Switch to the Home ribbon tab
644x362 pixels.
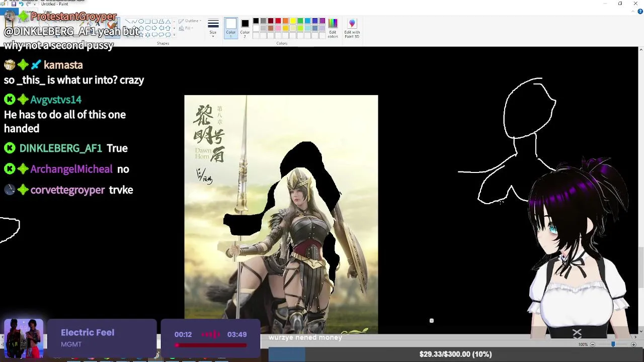tap(28, 12)
